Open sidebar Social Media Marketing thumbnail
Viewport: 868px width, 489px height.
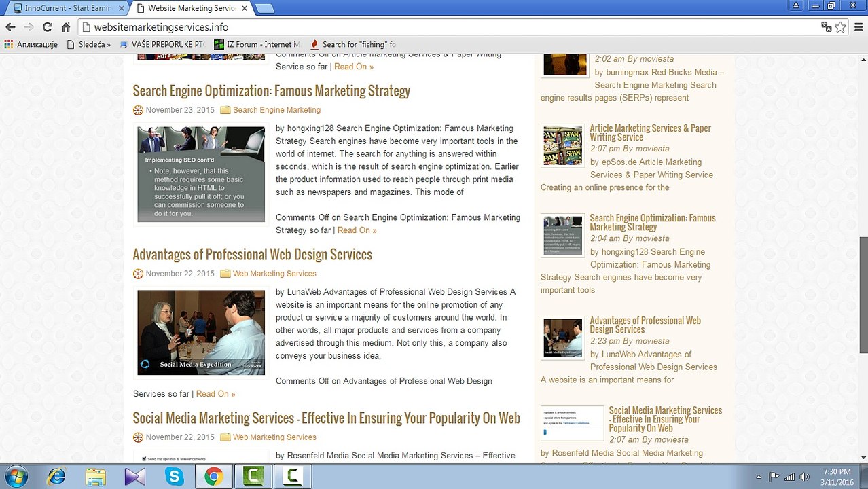[x=573, y=423]
